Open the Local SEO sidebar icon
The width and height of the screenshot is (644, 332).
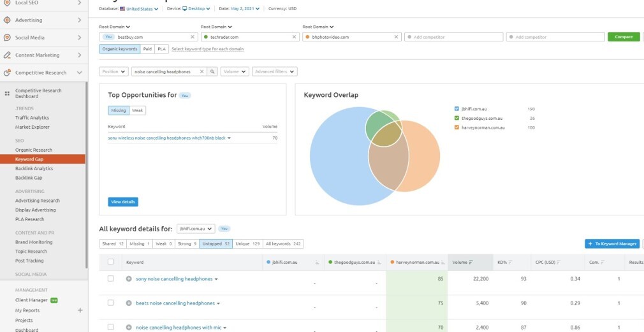(7, 3)
